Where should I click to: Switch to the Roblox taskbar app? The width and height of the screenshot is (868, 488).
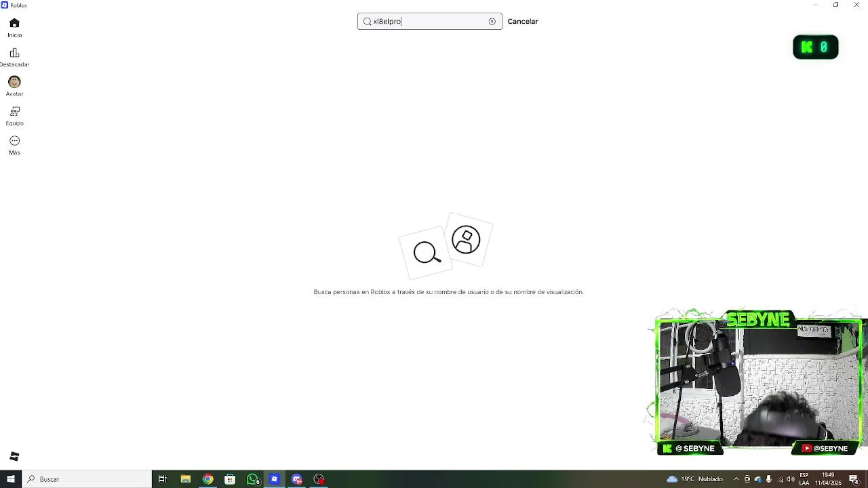click(x=275, y=479)
